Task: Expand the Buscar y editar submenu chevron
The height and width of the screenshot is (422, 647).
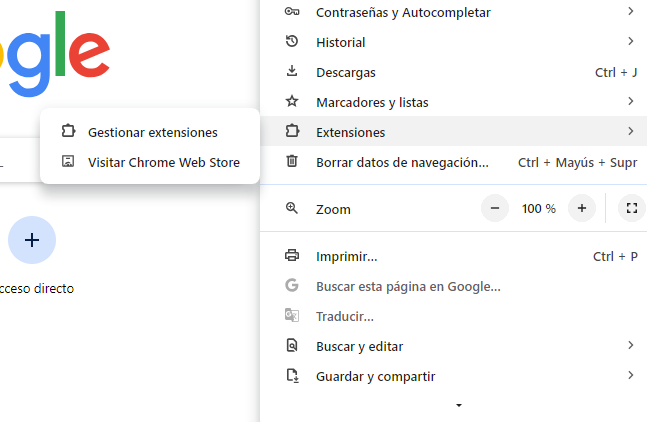Action: pos(630,345)
